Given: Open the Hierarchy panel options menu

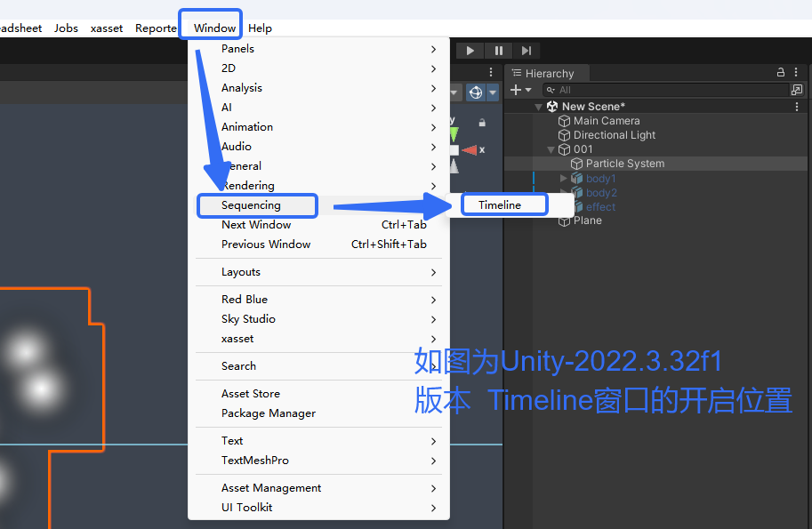Looking at the screenshot, I should (797, 73).
